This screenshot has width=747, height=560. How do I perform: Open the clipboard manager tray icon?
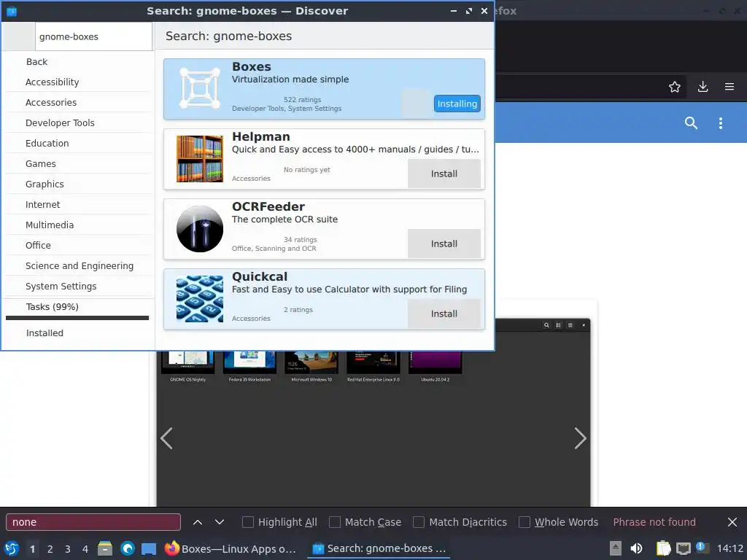pos(663,548)
